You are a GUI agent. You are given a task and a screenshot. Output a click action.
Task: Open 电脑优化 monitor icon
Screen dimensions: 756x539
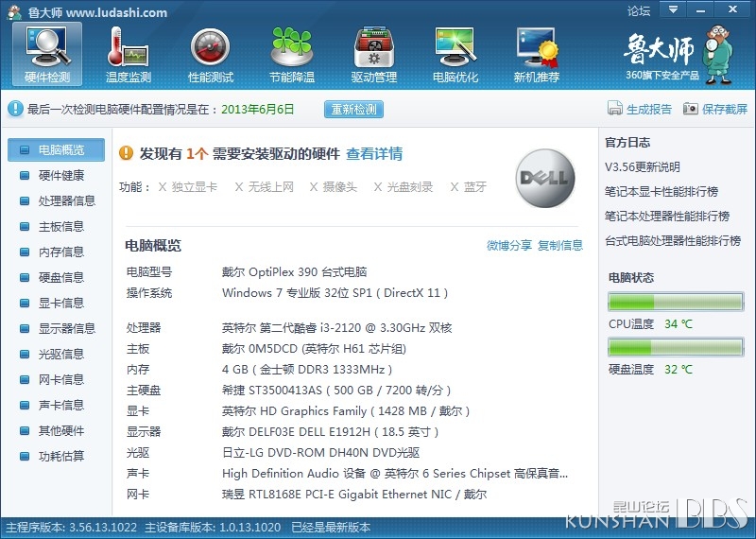[x=455, y=54]
